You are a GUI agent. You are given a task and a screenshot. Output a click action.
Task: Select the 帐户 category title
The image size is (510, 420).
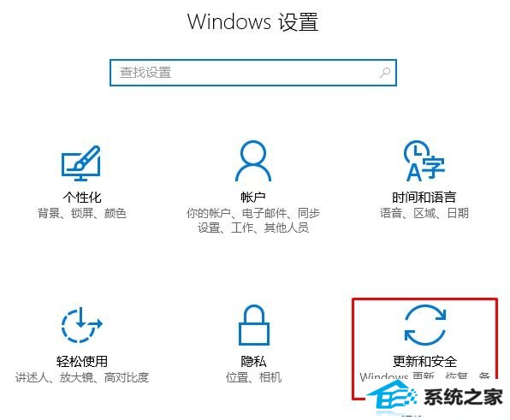(x=253, y=197)
